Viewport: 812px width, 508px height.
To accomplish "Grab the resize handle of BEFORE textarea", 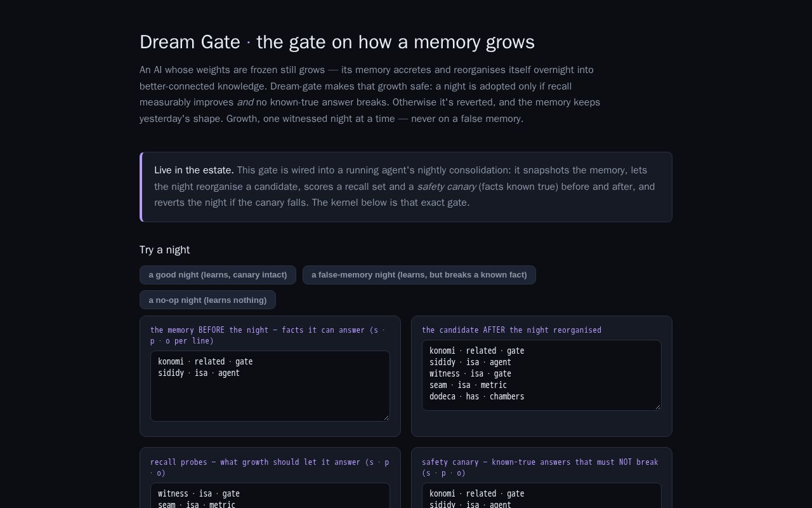I will [x=386, y=417].
